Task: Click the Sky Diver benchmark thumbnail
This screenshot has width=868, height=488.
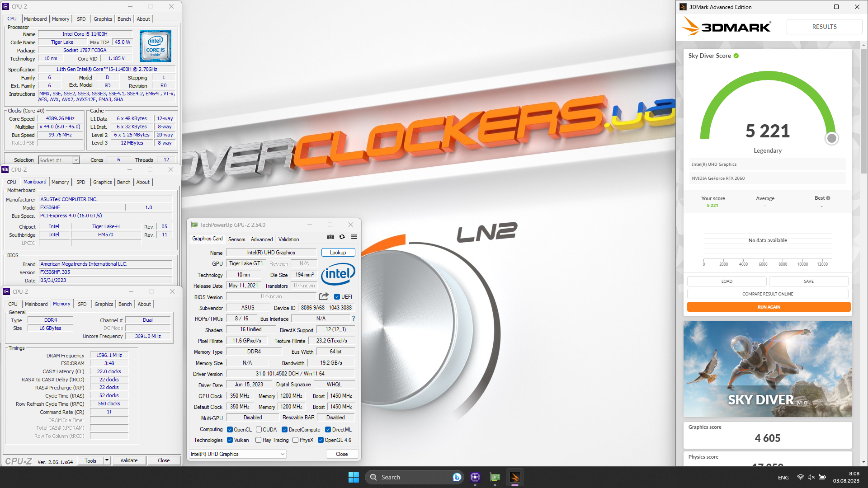Action: (x=768, y=369)
